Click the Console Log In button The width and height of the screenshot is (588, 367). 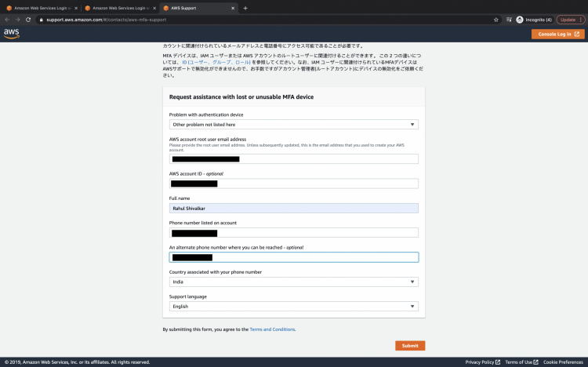pos(557,34)
